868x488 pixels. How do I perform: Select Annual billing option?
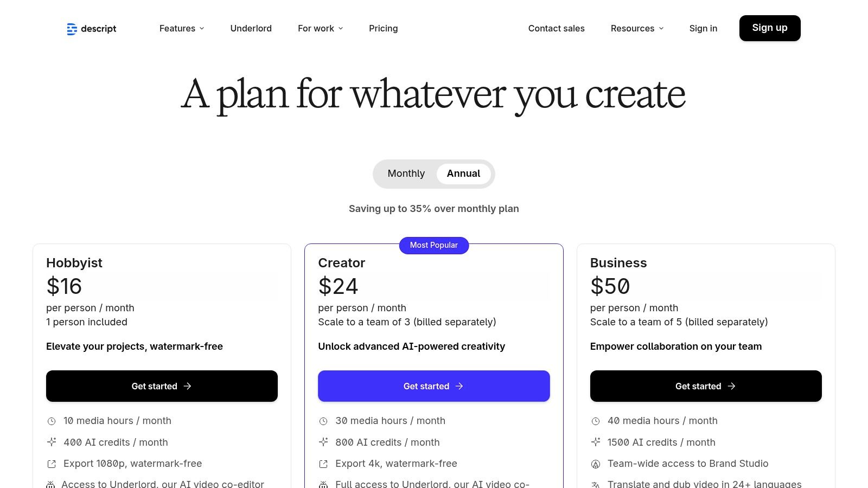tap(463, 174)
